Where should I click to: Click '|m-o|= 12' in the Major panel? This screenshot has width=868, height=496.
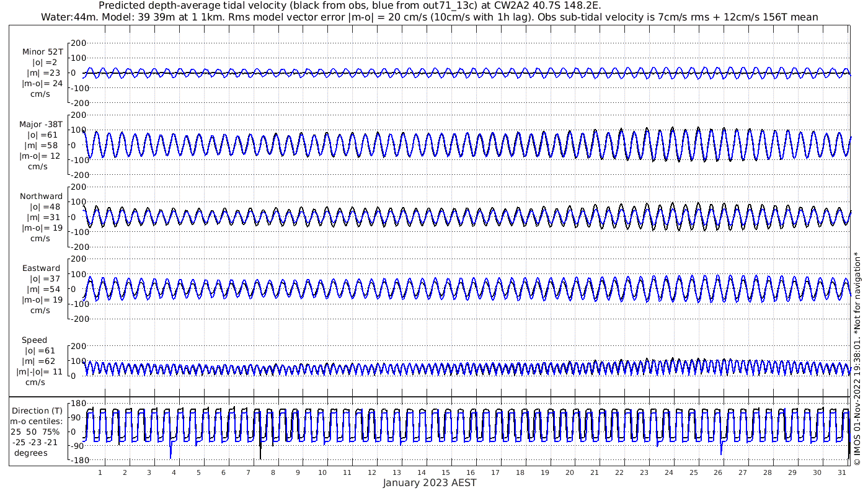pos(40,156)
